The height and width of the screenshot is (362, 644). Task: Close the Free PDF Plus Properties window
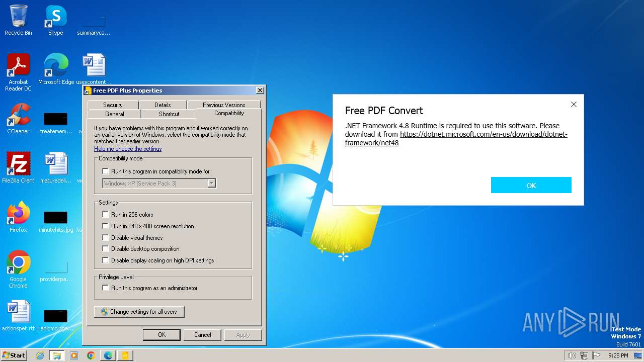260,90
